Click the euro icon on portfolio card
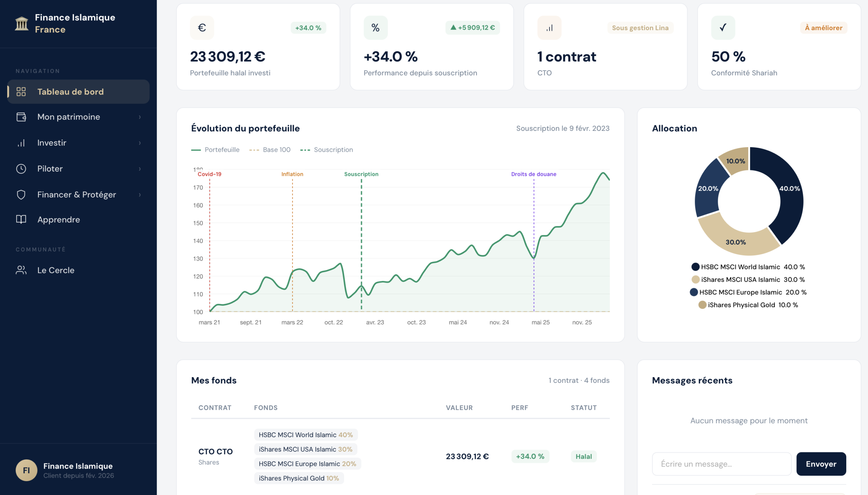The height and width of the screenshot is (495, 868). point(202,27)
